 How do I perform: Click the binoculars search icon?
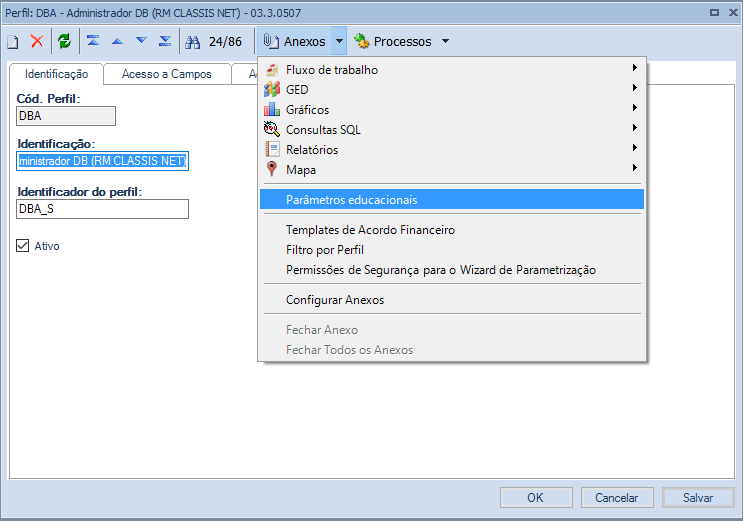click(x=192, y=42)
